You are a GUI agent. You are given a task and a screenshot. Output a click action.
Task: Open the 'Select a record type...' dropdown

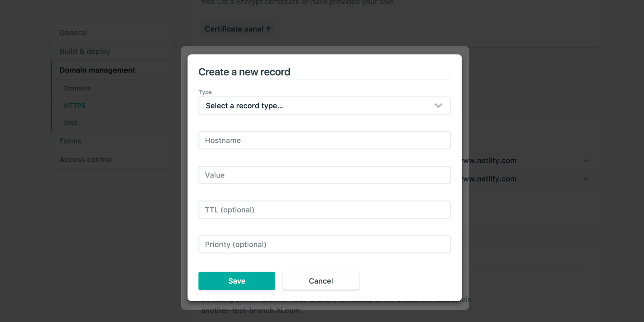tap(324, 105)
